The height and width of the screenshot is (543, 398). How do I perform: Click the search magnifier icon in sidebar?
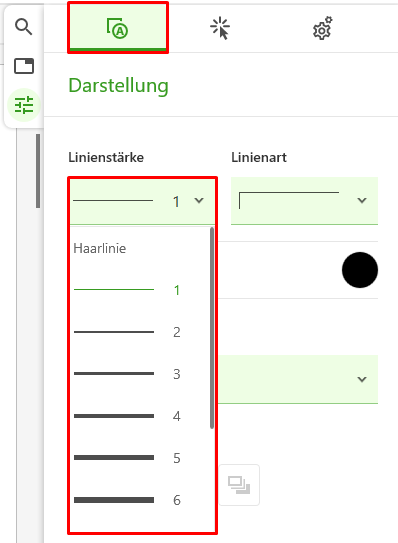(x=24, y=27)
